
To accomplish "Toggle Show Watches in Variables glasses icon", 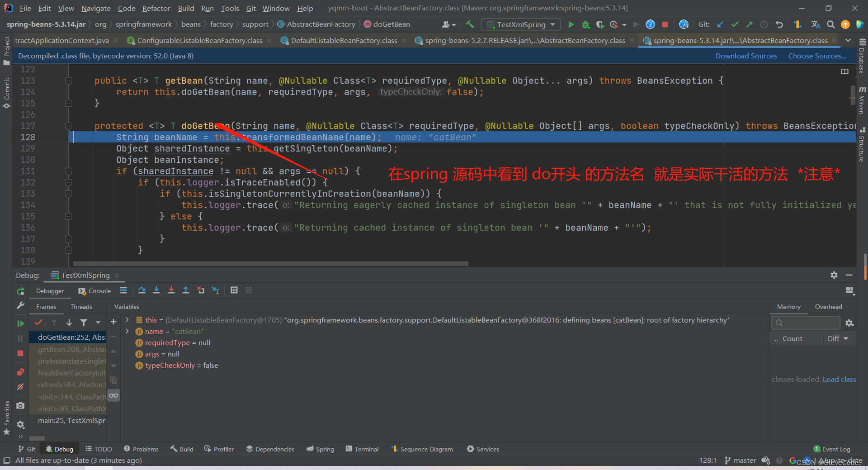I will [x=113, y=395].
